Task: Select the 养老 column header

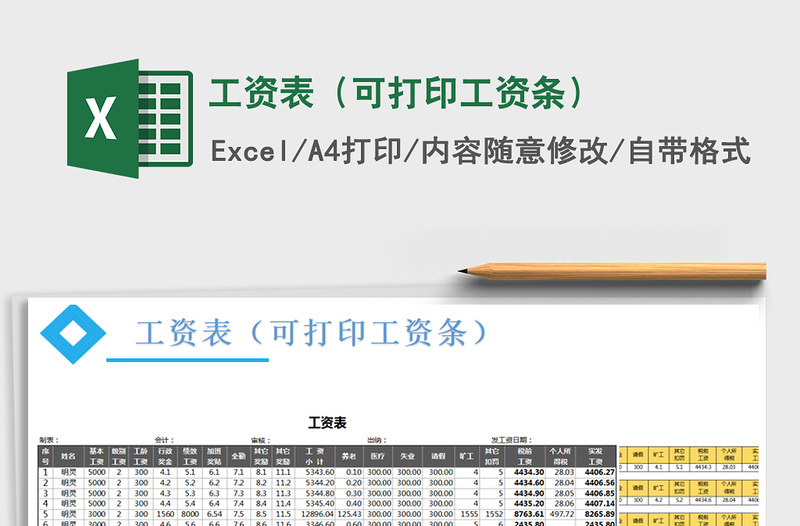Action: coord(349,456)
